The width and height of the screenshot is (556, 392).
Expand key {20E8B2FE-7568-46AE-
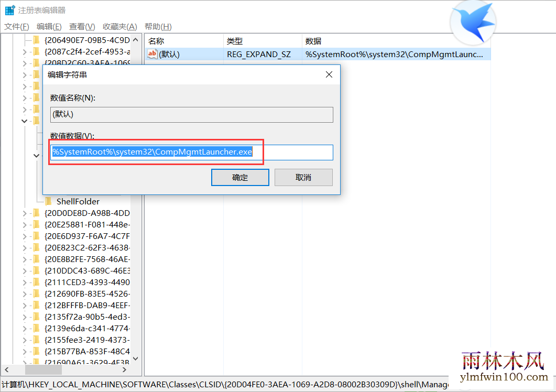(25, 259)
